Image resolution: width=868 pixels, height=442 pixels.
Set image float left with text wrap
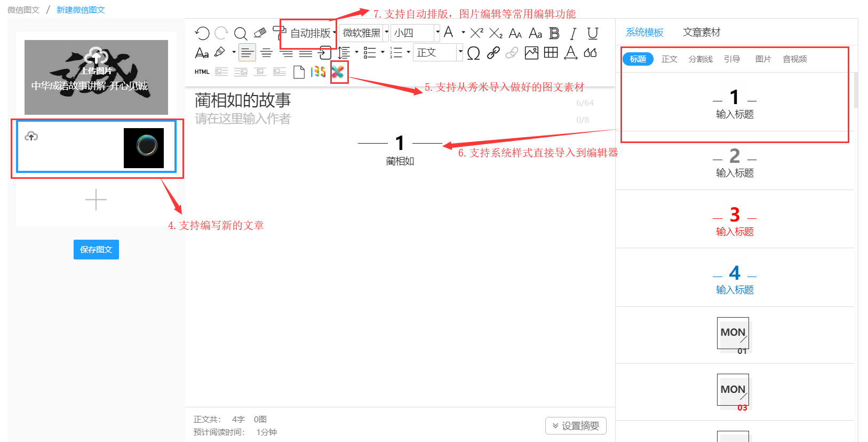point(221,72)
